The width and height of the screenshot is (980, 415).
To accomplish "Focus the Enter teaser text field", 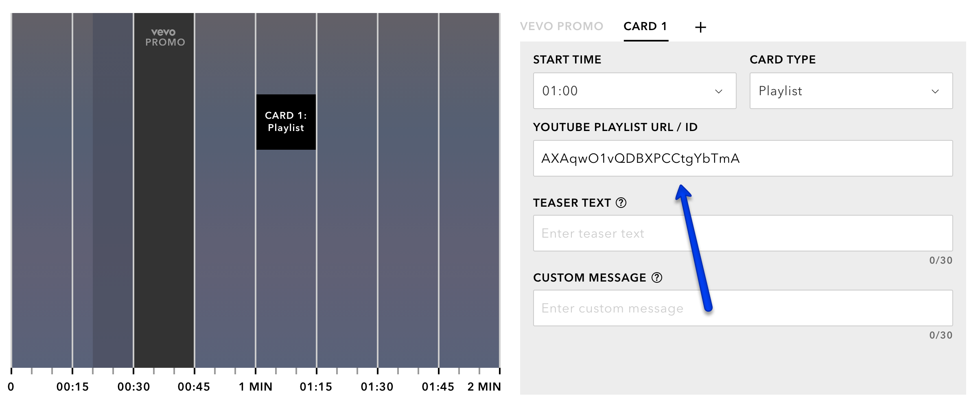I will pos(743,233).
